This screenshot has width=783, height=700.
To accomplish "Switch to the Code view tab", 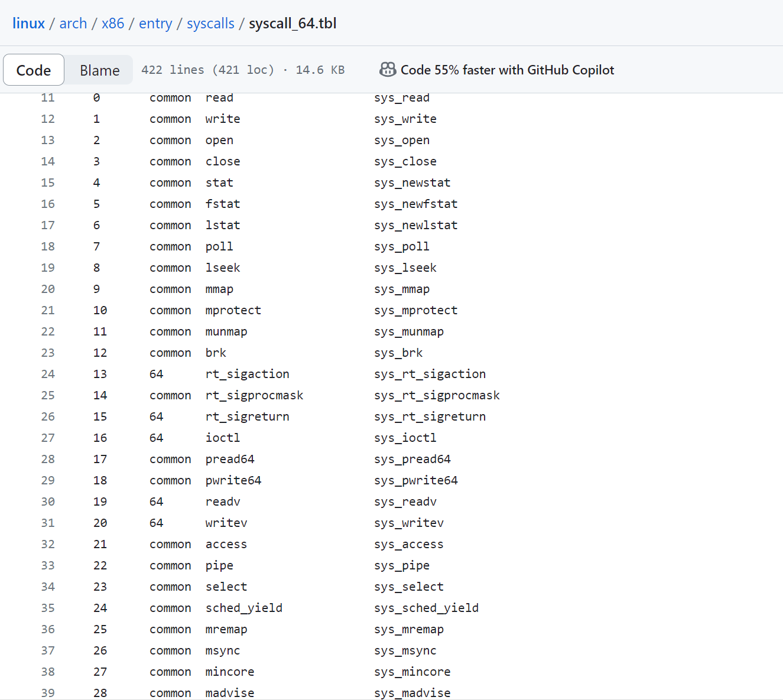I will 33,69.
